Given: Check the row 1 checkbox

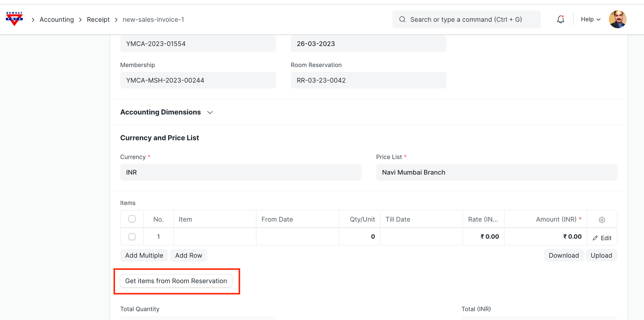Looking at the screenshot, I should point(132,237).
